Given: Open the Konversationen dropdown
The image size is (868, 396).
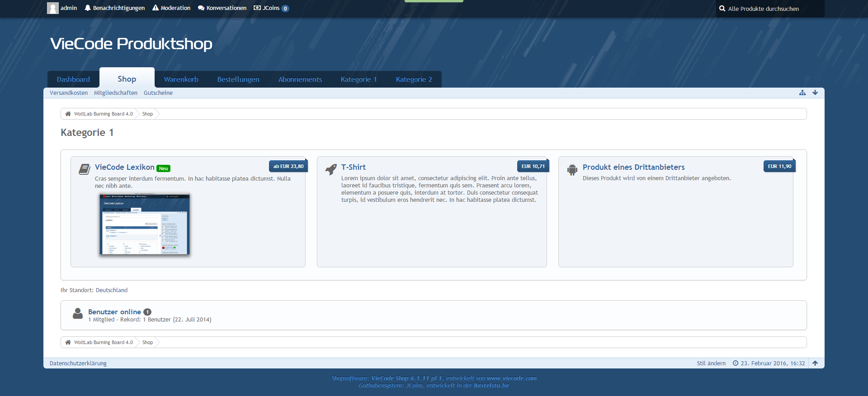Looking at the screenshot, I should coord(222,8).
